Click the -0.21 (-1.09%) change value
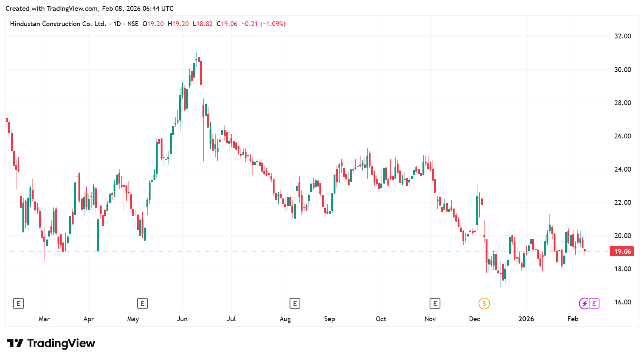Screen dimensions: 644x360 coord(263,24)
